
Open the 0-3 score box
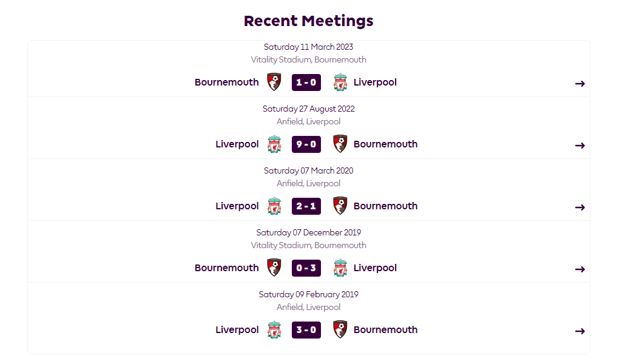(306, 268)
